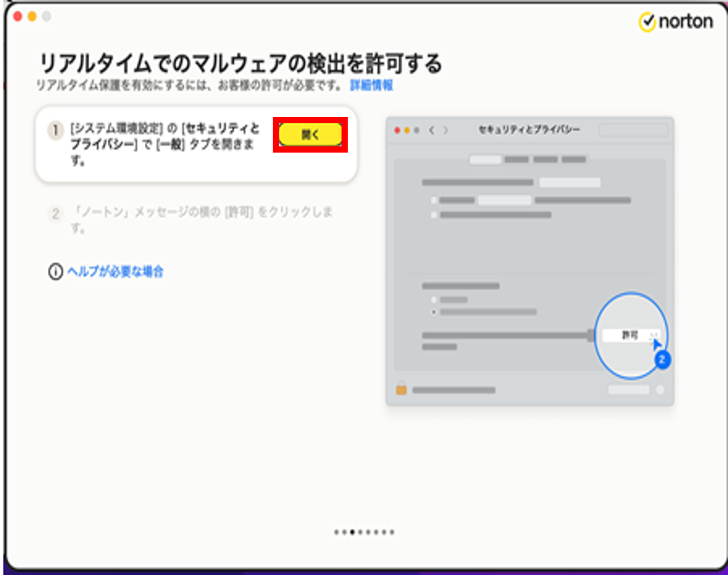Select the first page indicator dot

(337, 532)
